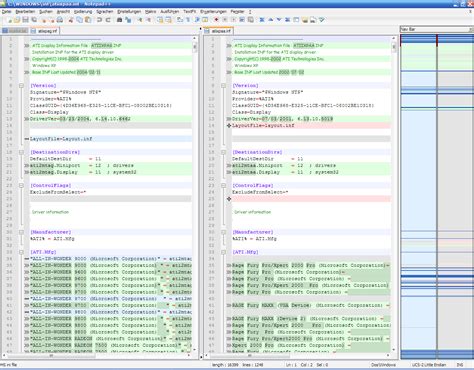The image size is (474, 370).
Task: Open the Einstellungen menu
Action: pos(129,11)
